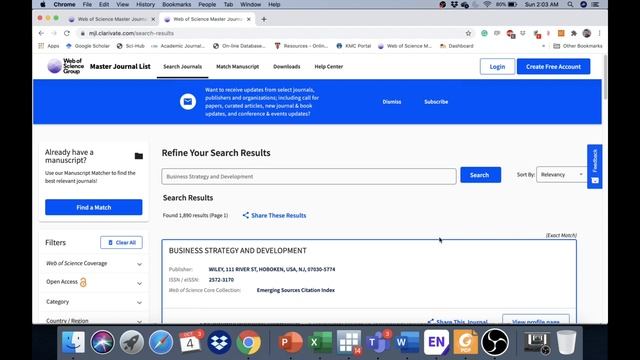
Task: Open Spotlight search in menu bar
Action: (x=570, y=4)
